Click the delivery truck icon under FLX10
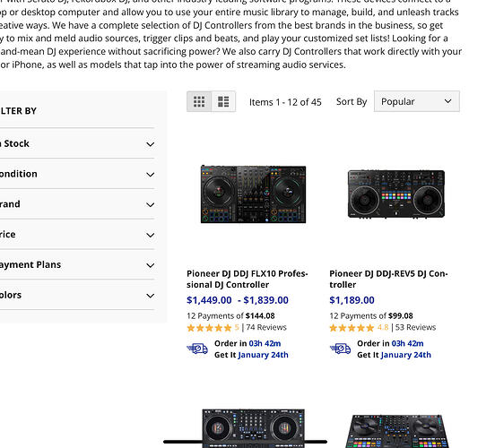 pyautogui.click(x=197, y=349)
